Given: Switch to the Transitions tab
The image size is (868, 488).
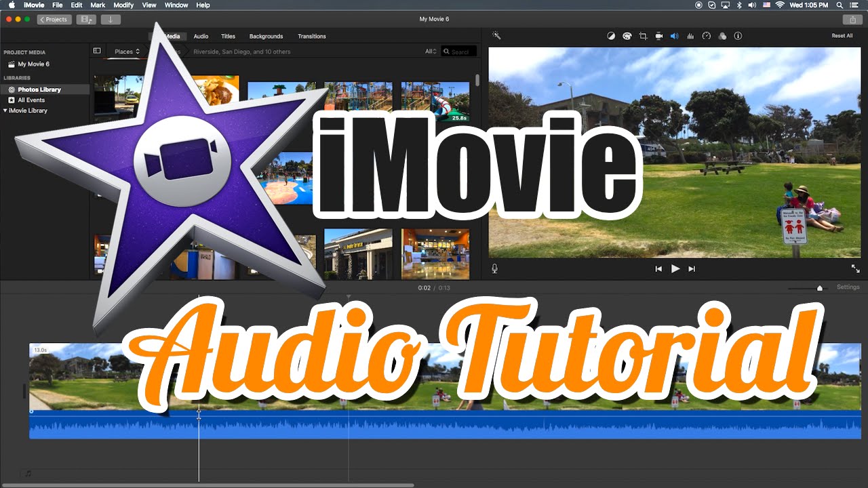Looking at the screenshot, I should [x=312, y=36].
